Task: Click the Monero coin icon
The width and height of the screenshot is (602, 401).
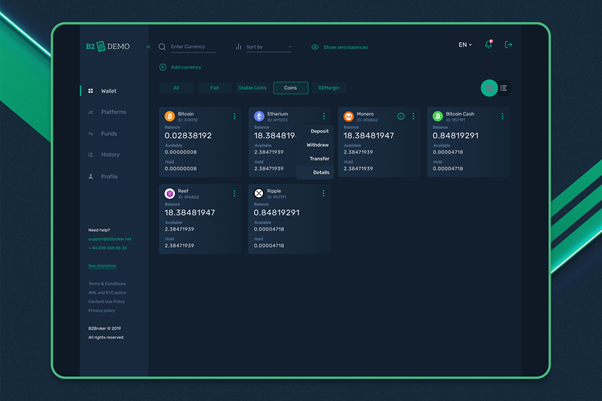Action: click(x=349, y=116)
